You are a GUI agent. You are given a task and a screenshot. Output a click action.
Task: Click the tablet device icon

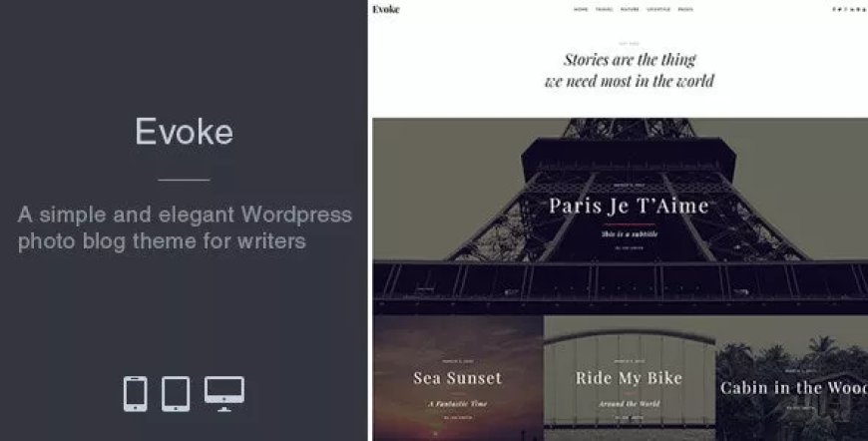[x=176, y=394]
